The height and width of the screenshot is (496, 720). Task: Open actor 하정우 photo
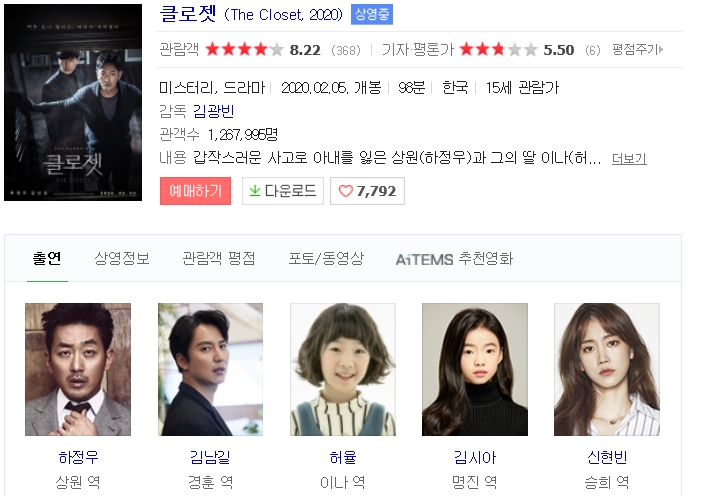pos(78,369)
